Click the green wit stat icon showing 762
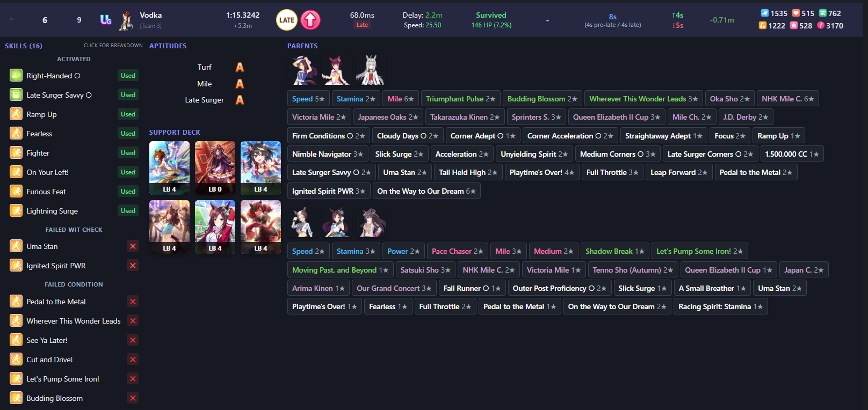 click(x=822, y=13)
